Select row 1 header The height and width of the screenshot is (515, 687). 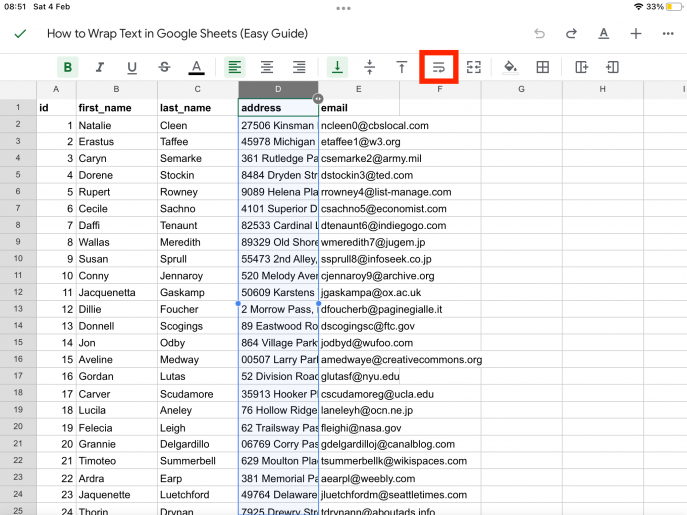(18, 107)
